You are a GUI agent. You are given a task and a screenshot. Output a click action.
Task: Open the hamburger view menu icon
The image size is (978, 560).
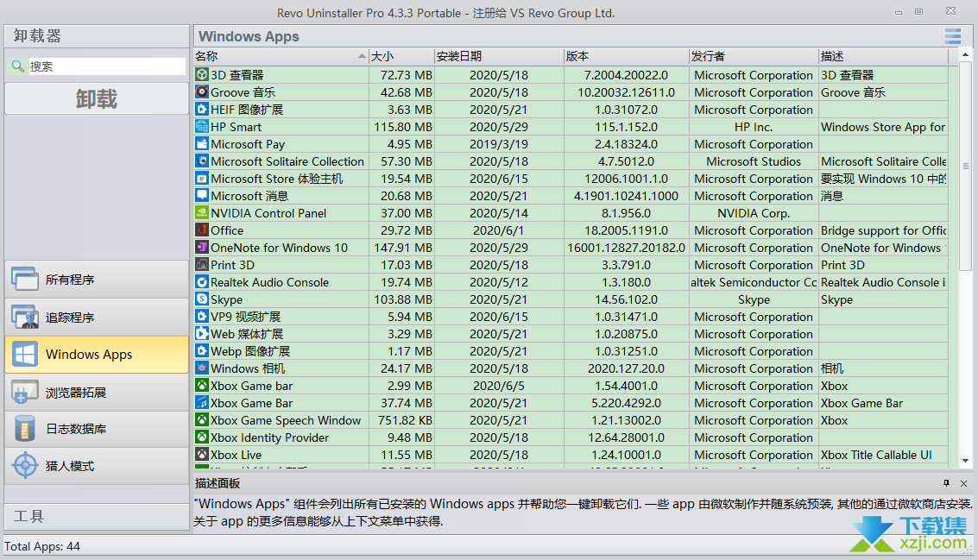(x=952, y=36)
